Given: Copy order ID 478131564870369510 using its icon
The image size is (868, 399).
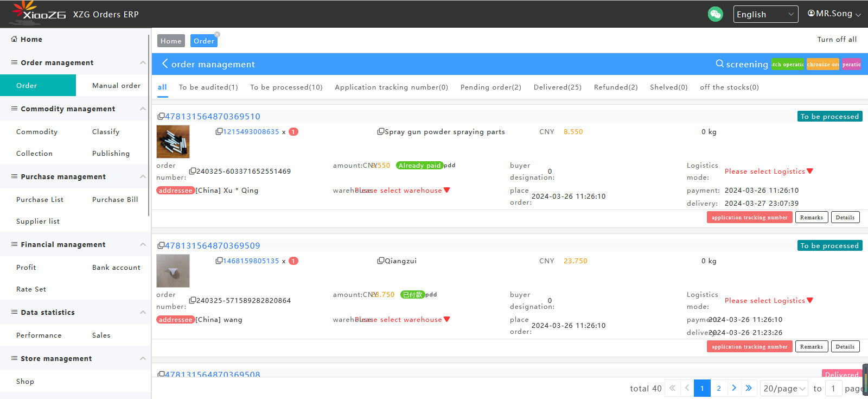Looking at the screenshot, I should point(161,117).
